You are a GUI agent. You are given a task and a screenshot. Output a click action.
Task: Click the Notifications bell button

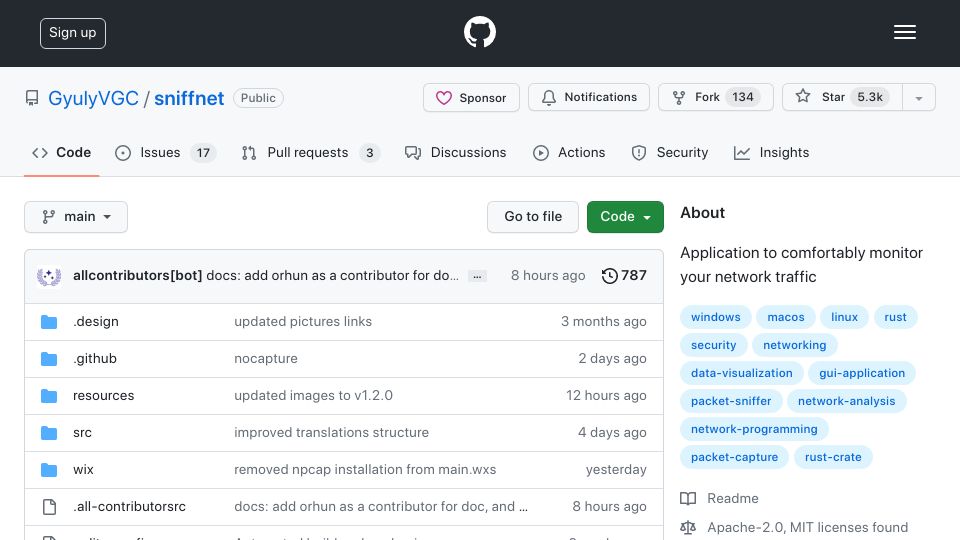click(x=588, y=97)
